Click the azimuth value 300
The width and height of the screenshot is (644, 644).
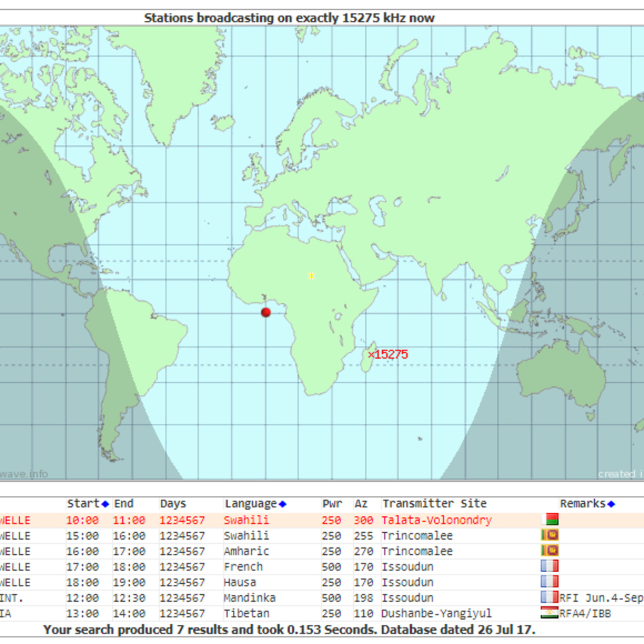pyautogui.click(x=363, y=520)
